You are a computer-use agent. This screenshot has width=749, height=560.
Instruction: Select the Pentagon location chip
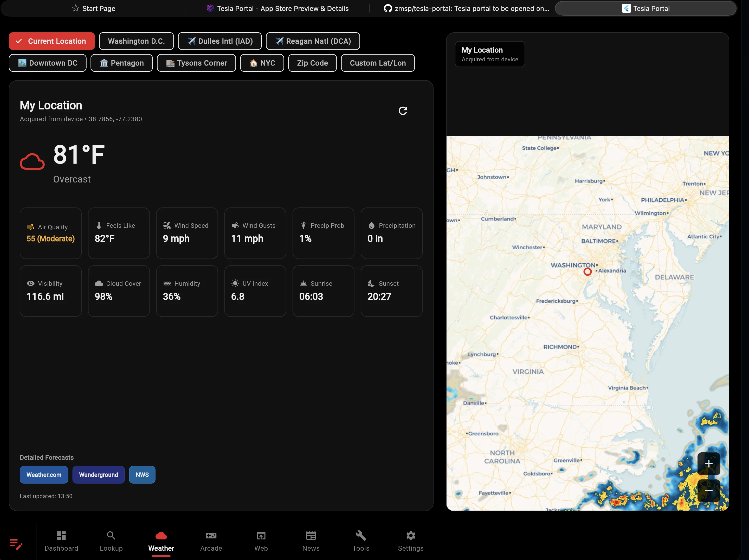(121, 63)
